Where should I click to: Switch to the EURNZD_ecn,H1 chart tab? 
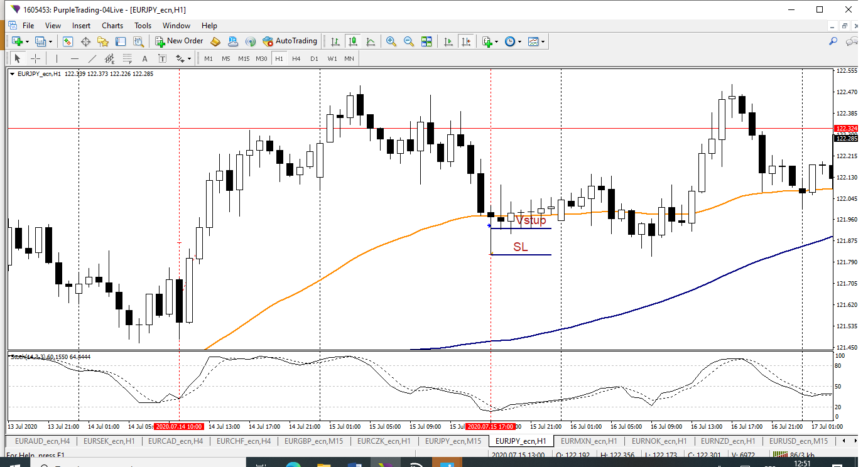pyautogui.click(x=728, y=441)
